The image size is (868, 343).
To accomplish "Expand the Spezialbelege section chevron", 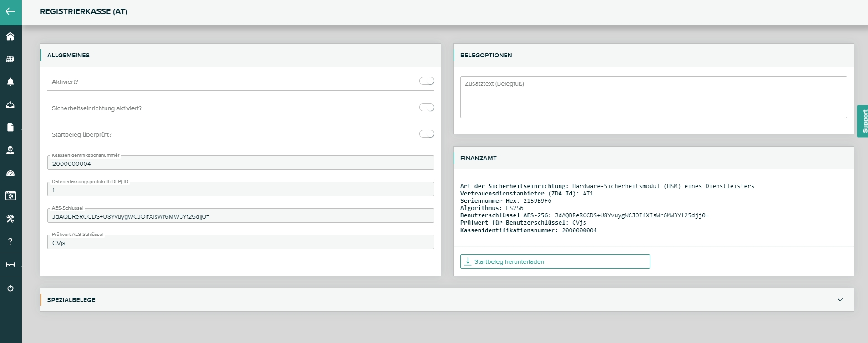I will tap(840, 300).
